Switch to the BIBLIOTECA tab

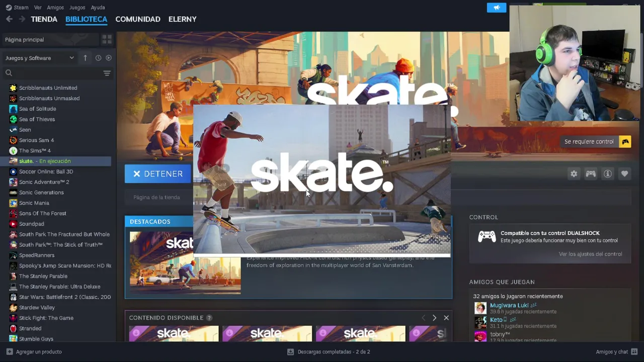tap(86, 19)
